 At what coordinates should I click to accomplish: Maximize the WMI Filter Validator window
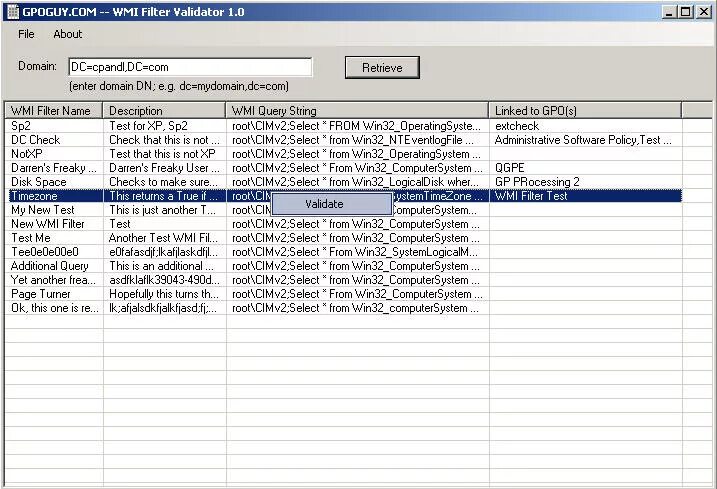point(685,12)
